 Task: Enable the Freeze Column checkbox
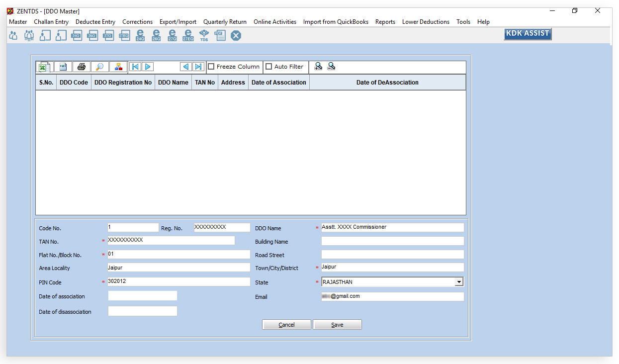pyautogui.click(x=211, y=67)
